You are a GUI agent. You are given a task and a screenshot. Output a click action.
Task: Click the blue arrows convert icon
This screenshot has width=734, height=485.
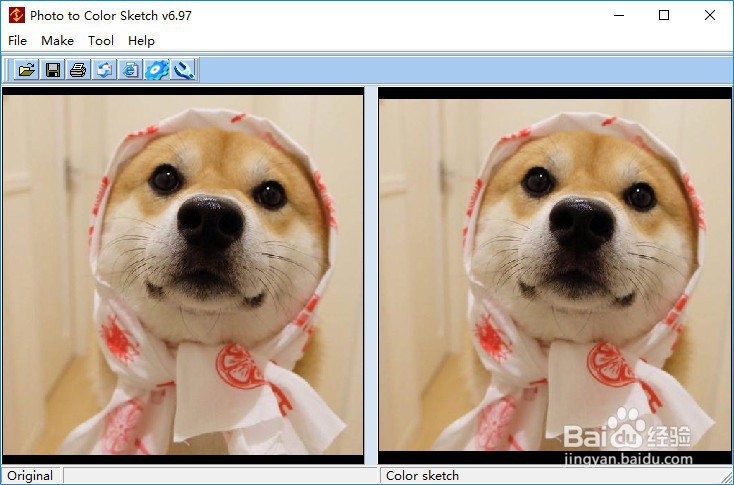[x=104, y=70]
